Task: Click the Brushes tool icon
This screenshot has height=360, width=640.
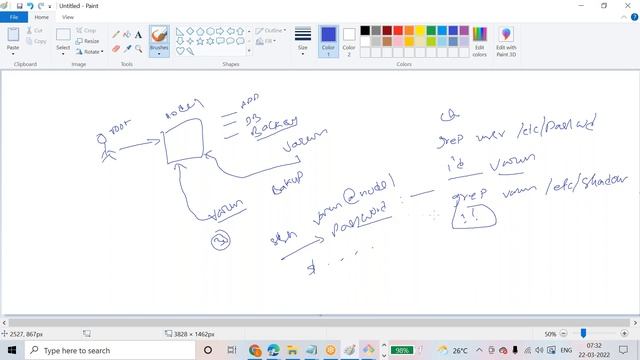Action: 159,35
